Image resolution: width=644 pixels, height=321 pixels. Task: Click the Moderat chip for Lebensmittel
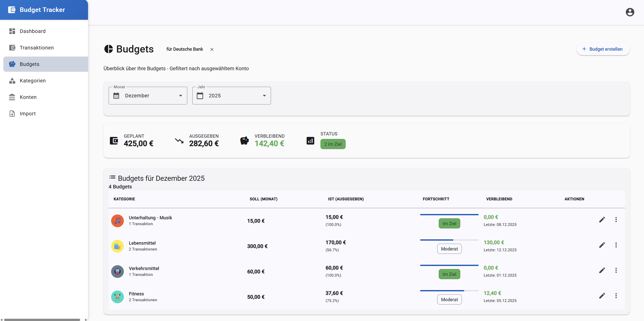click(x=449, y=249)
